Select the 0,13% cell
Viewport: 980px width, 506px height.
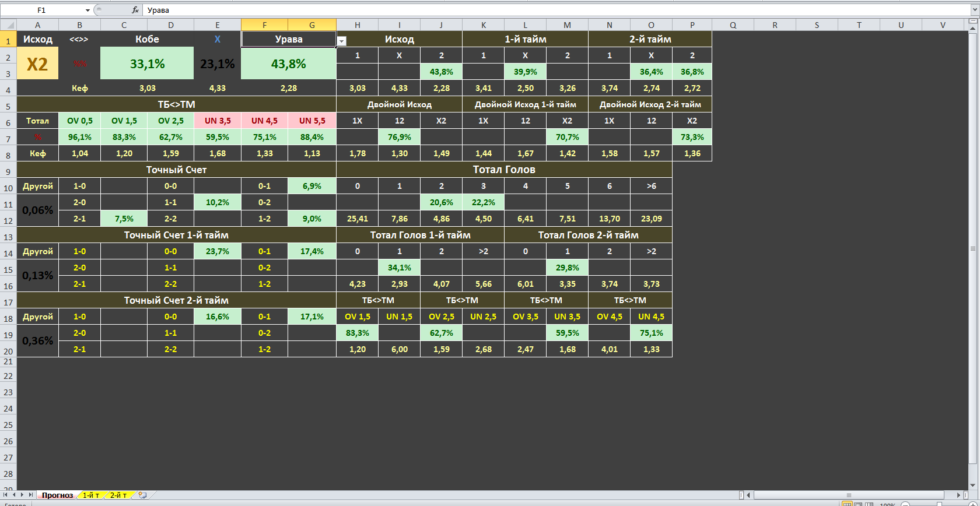[38, 276]
